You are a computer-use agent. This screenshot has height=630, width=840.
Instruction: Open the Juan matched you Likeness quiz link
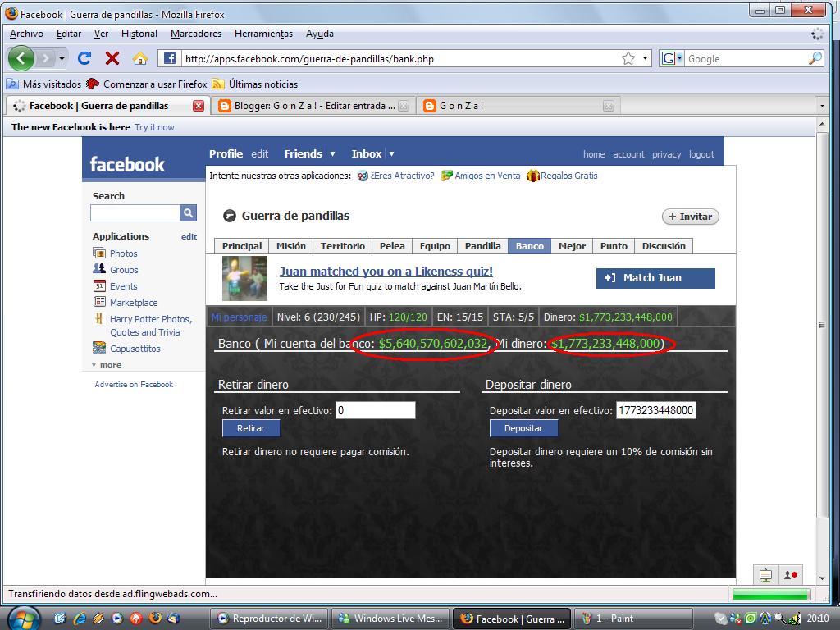click(386, 271)
